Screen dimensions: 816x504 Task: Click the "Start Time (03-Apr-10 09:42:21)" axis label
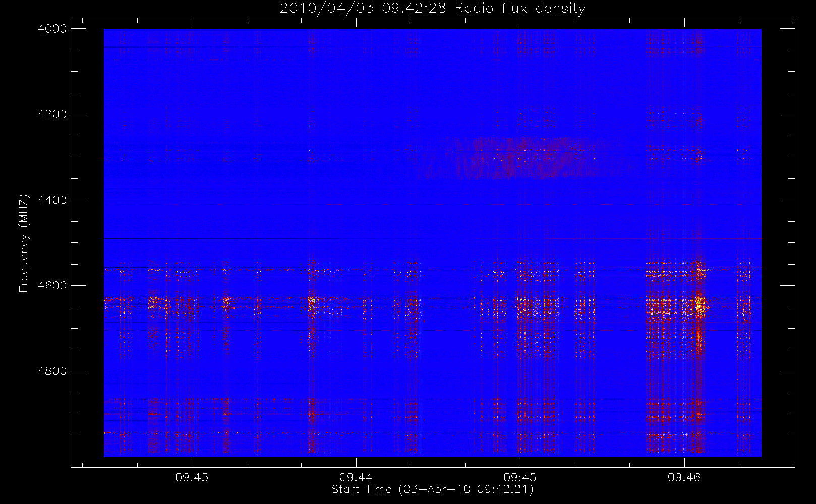[432, 489]
